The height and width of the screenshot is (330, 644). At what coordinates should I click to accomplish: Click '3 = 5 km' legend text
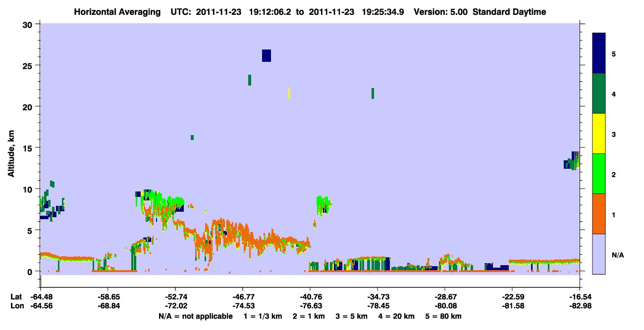click(x=351, y=316)
